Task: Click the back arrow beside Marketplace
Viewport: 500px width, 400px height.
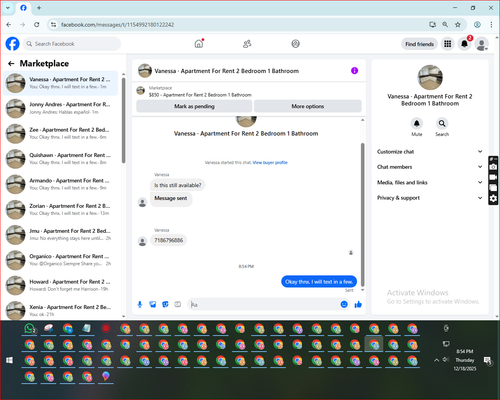Action: coord(11,63)
